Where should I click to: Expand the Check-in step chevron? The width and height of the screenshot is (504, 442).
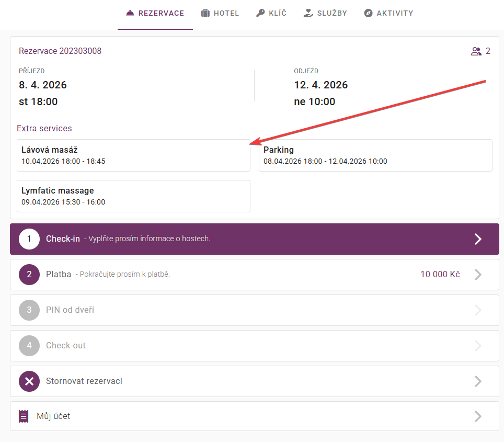click(477, 239)
